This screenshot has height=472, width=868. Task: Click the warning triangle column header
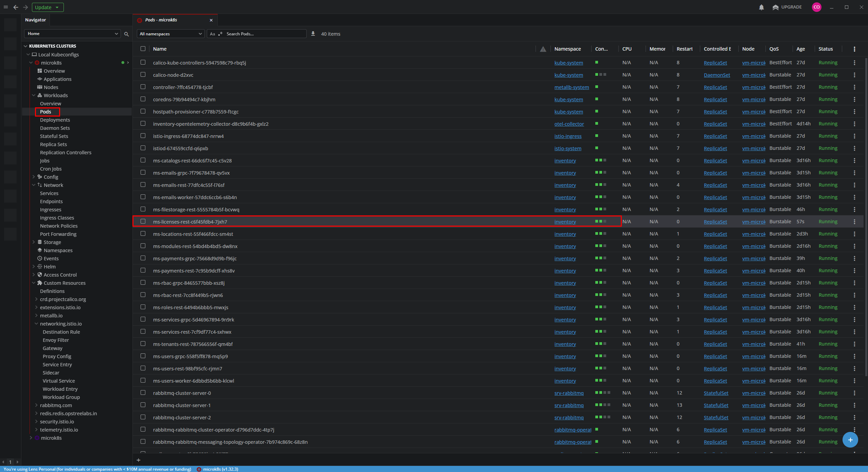click(x=543, y=49)
